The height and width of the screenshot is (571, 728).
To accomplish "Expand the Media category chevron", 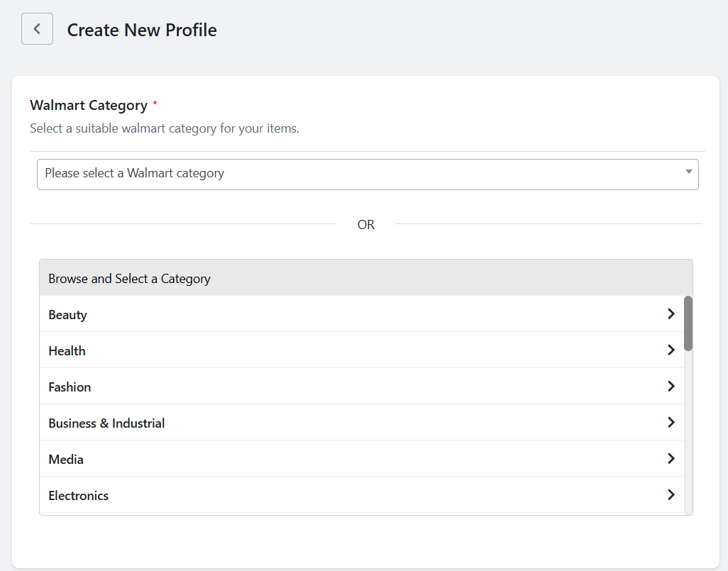I will tap(671, 459).
